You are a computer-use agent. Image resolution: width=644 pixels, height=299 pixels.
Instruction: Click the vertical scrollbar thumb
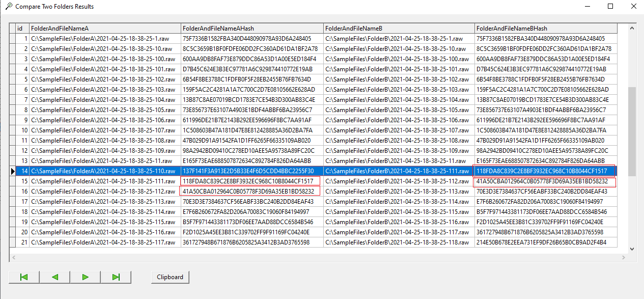point(632,131)
